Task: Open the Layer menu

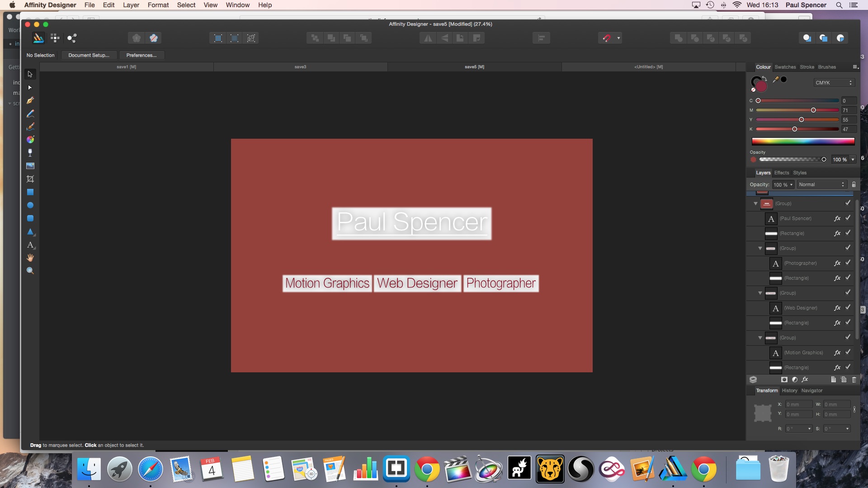Action: (131, 5)
